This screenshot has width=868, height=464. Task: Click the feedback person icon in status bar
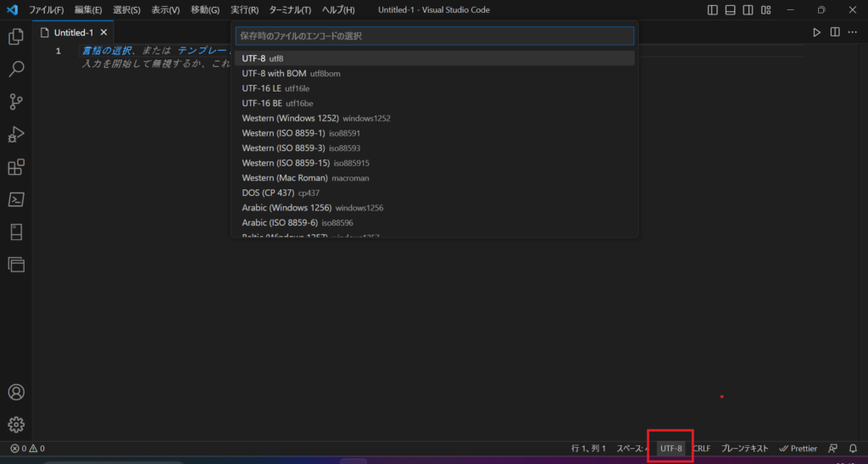pyautogui.click(x=832, y=449)
